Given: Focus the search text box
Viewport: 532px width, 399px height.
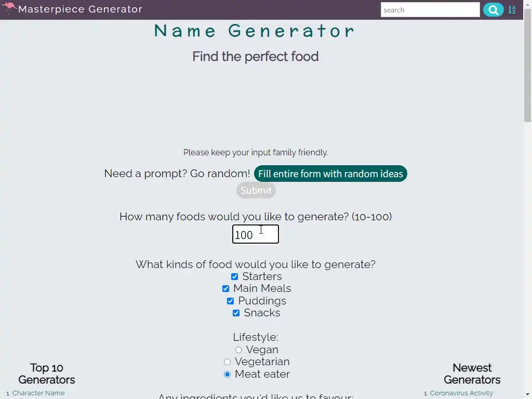Looking at the screenshot, I should pos(430,10).
